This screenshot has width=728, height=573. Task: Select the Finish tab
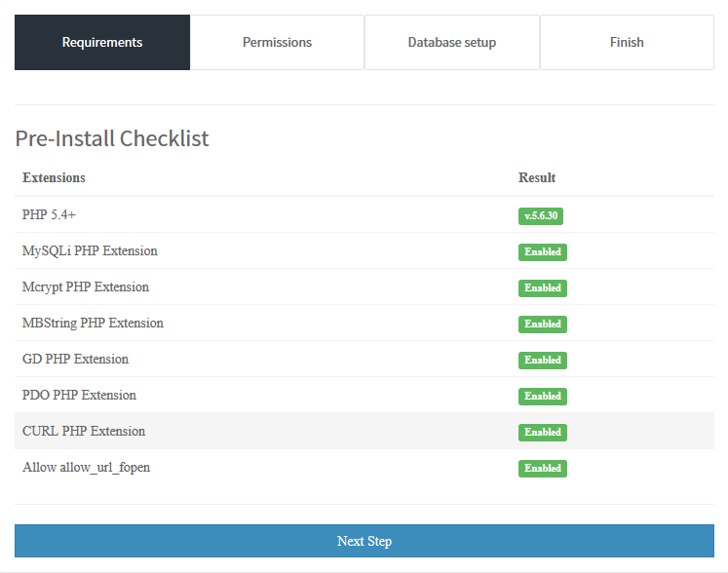click(627, 42)
